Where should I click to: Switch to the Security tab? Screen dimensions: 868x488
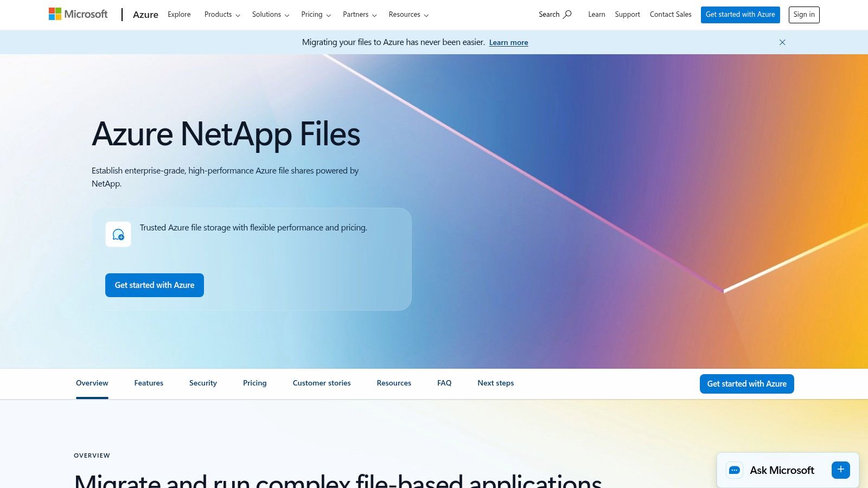(x=203, y=383)
